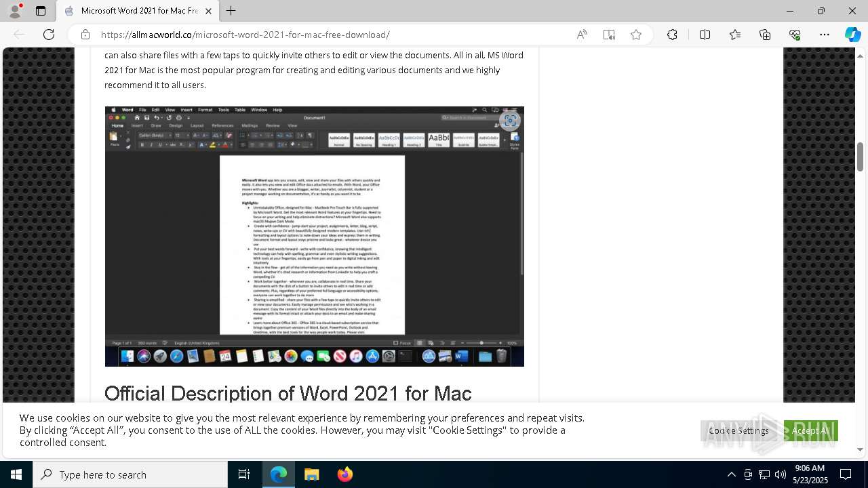Open File Explorer from taskbar
The height and width of the screenshot is (488, 868).
[x=311, y=474]
